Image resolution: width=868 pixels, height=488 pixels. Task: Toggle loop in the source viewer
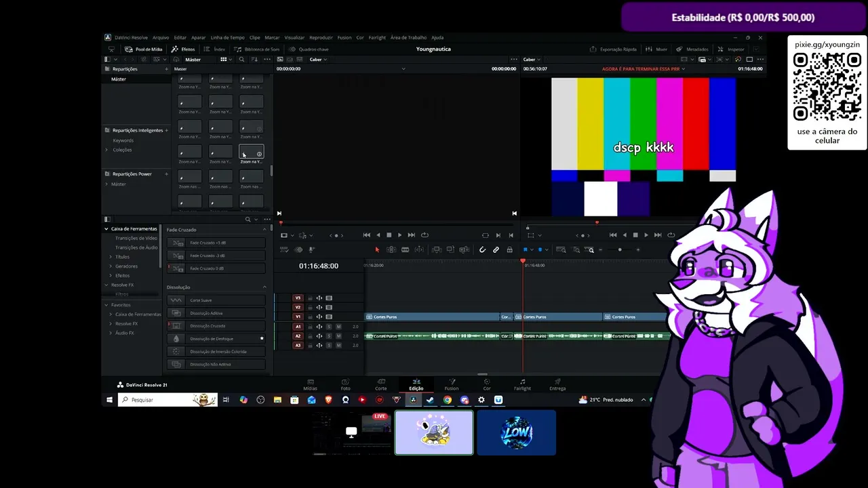click(425, 235)
